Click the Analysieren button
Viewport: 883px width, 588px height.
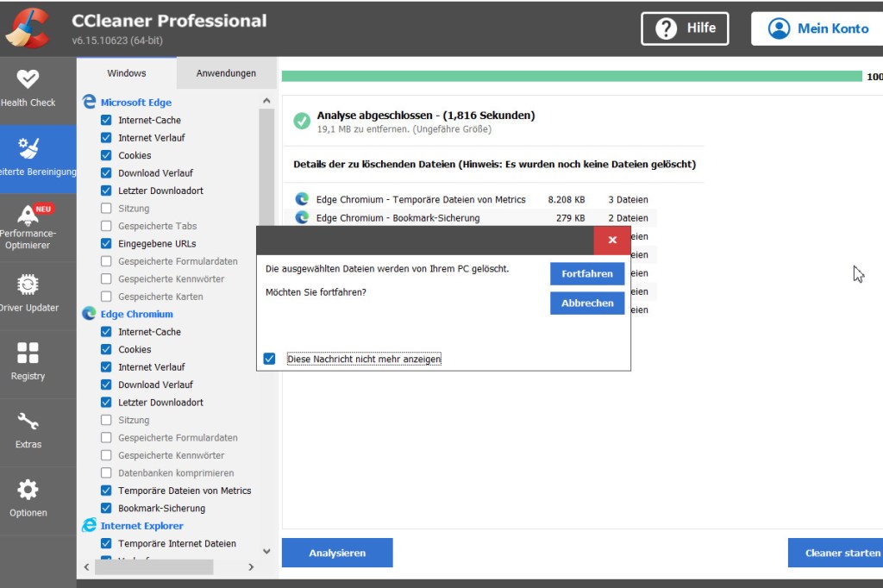coord(337,553)
